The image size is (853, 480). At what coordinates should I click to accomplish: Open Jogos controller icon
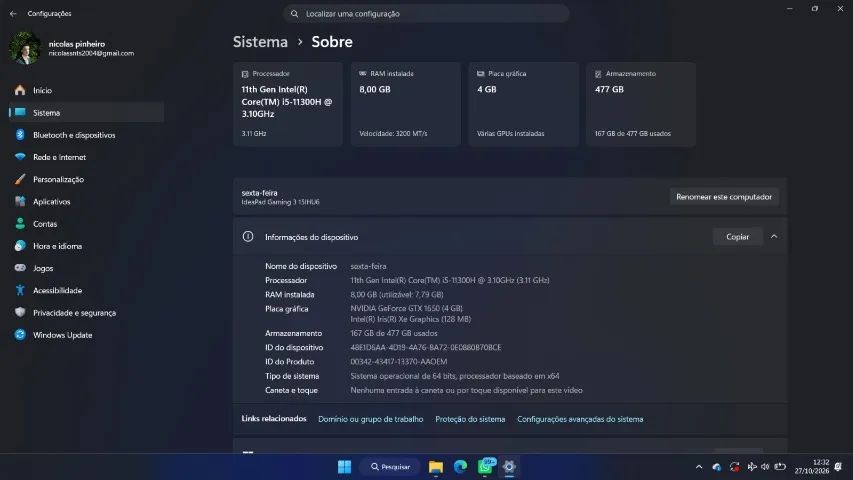20,268
